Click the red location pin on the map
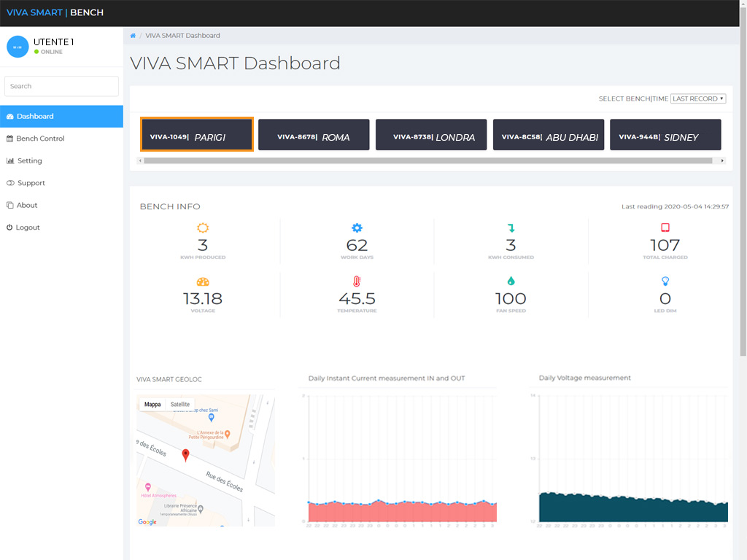This screenshot has height=560, width=747. [186, 455]
